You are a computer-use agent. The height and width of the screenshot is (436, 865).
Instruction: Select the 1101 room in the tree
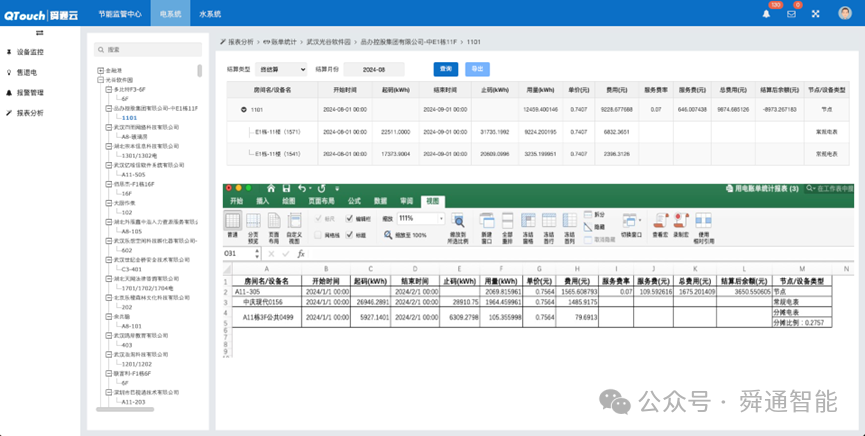click(x=130, y=118)
